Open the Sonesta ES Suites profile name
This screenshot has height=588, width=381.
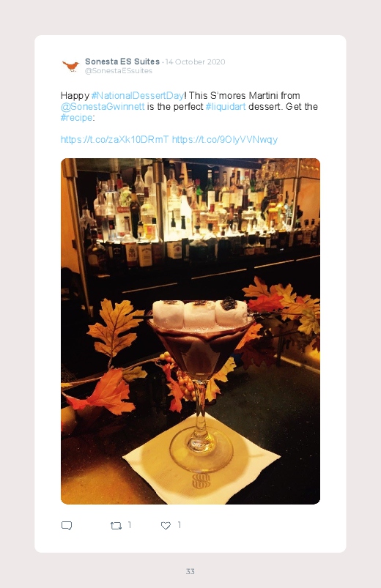pos(122,61)
